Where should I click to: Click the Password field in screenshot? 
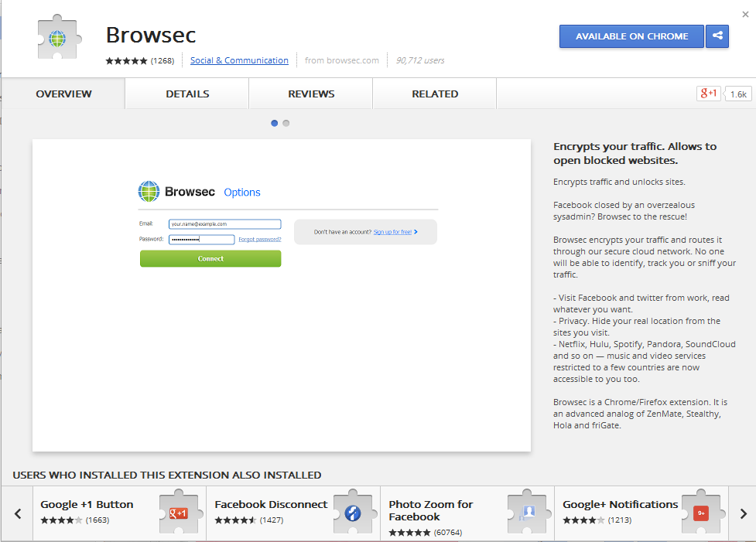201,240
